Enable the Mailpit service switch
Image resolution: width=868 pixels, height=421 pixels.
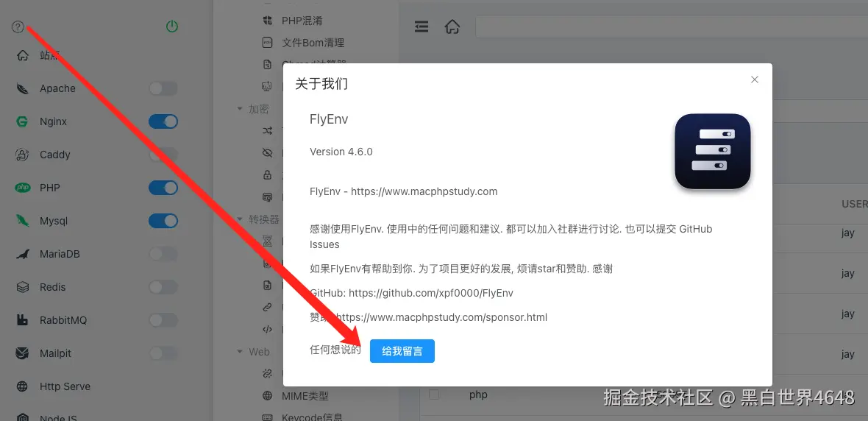coord(163,353)
